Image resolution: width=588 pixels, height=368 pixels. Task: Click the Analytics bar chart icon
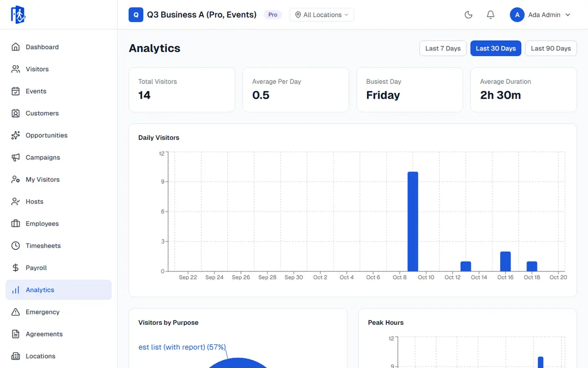(16, 290)
